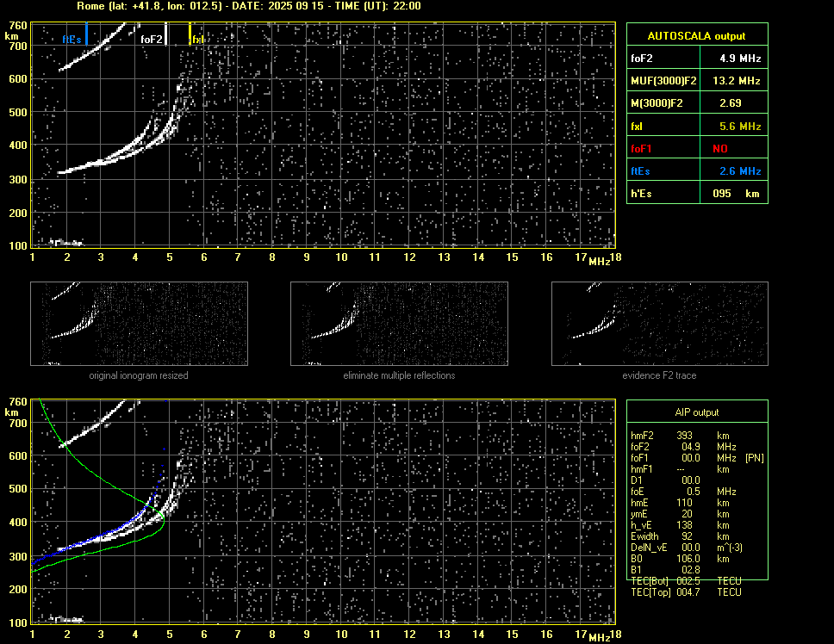This screenshot has height=644, width=834.
Task: Click the 'eliminate multiple reflections' caption
Action: 399,375
